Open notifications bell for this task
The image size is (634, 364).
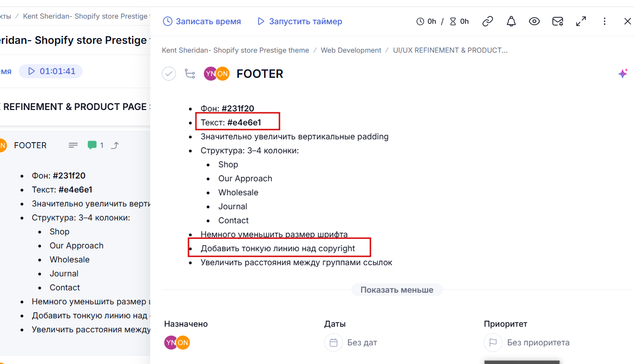[511, 21]
